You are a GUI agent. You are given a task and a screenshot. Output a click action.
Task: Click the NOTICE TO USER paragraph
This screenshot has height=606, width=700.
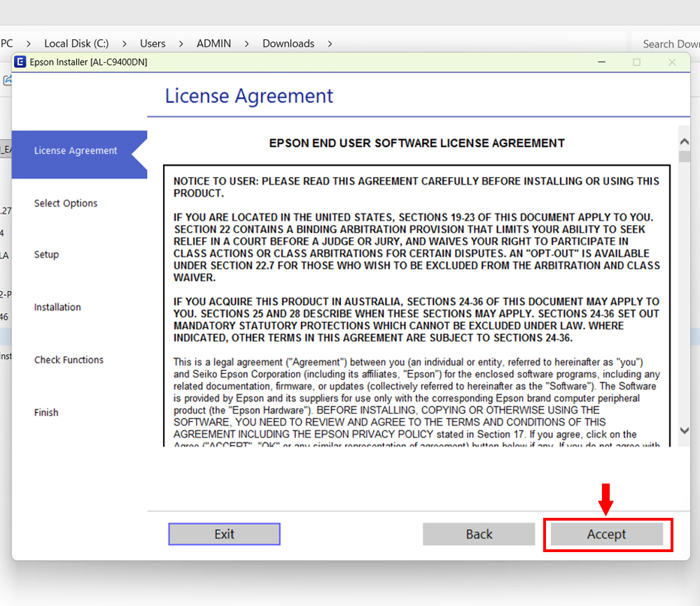[x=416, y=187]
